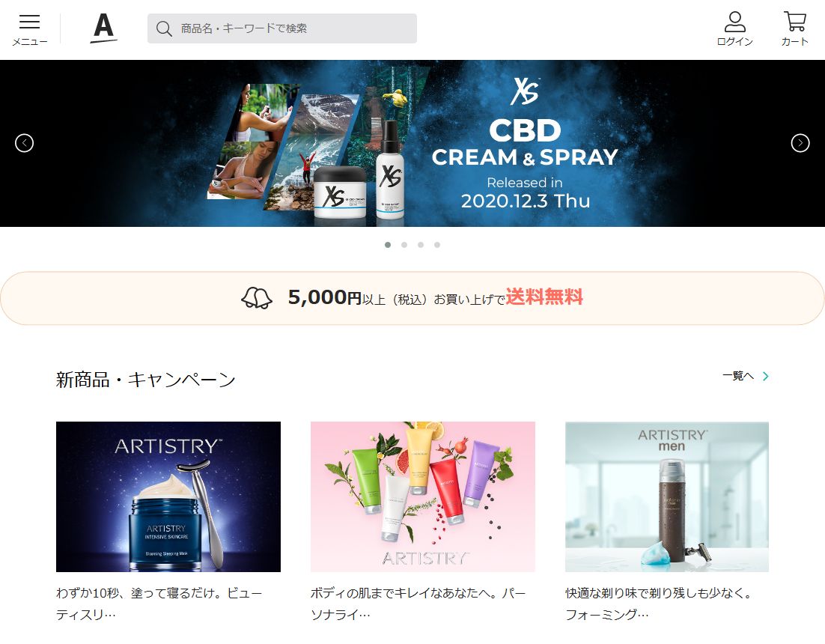Open the XS CBD Cream & Spray banner
Screen dimensions: 825x644
click(412, 143)
